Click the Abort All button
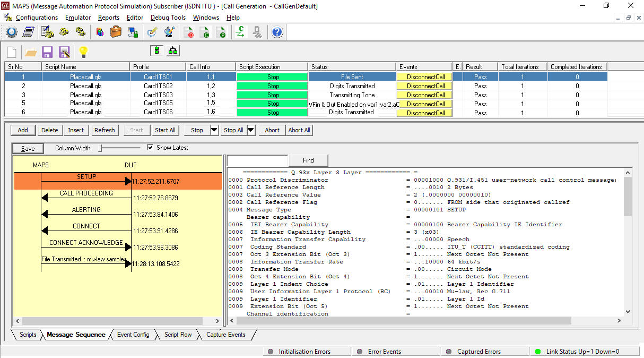The width and height of the screenshot is (644, 358). [x=299, y=130]
